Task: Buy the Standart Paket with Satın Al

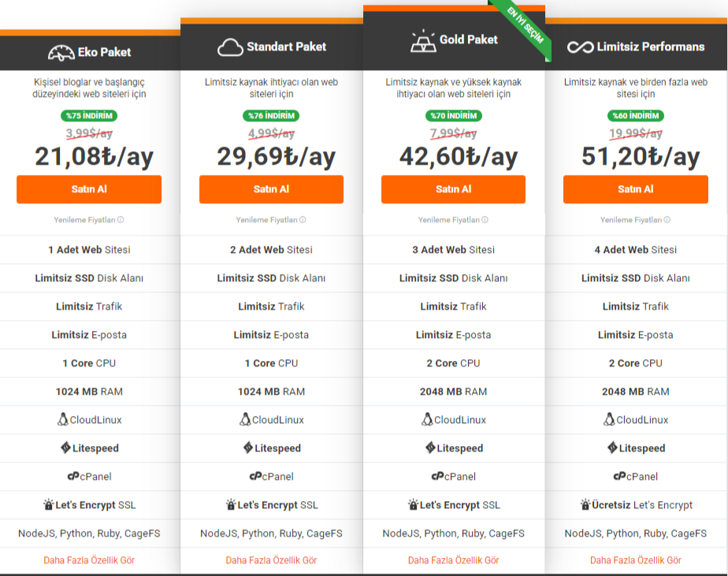Action: (x=271, y=189)
